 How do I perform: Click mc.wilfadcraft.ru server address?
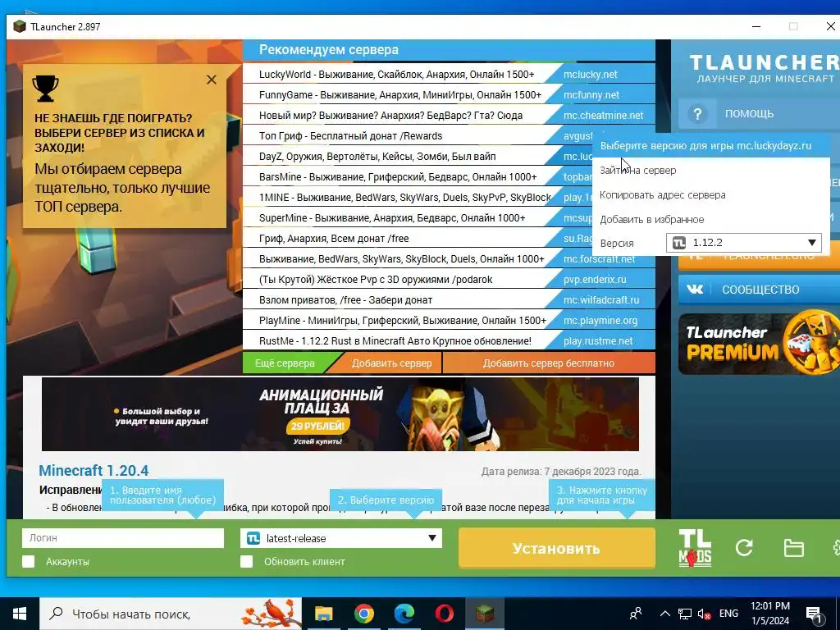(600, 300)
